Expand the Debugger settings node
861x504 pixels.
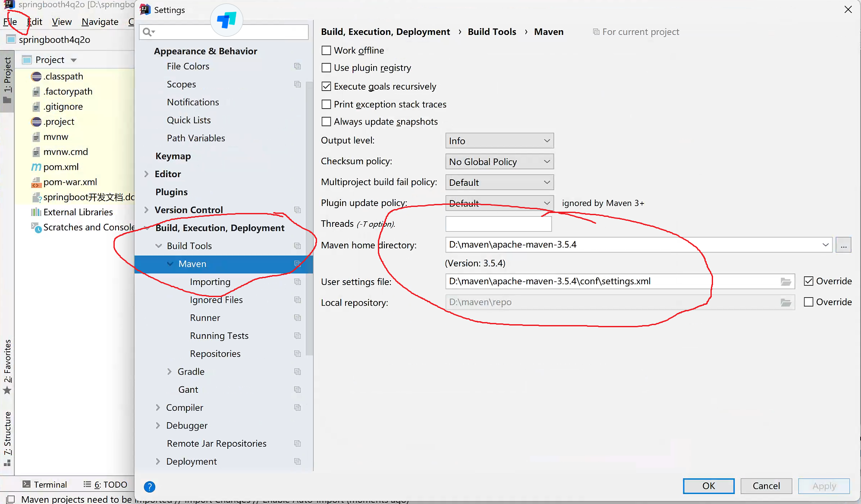coord(158,426)
